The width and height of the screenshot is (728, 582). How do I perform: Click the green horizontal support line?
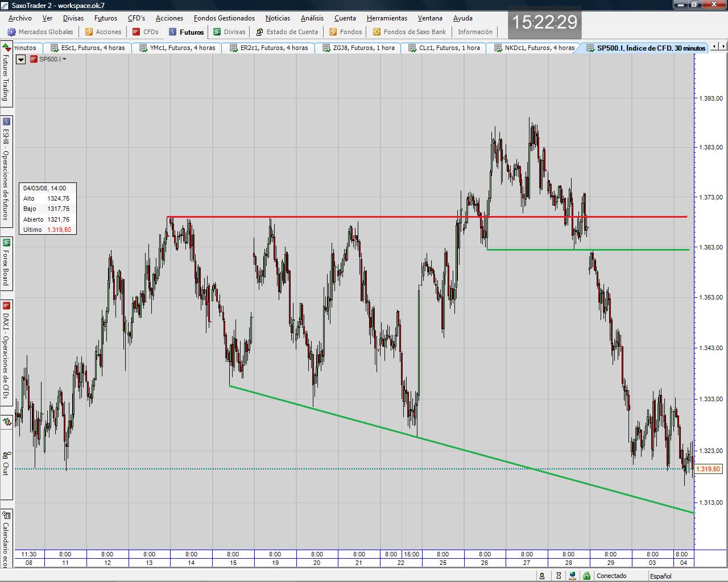(588, 250)
